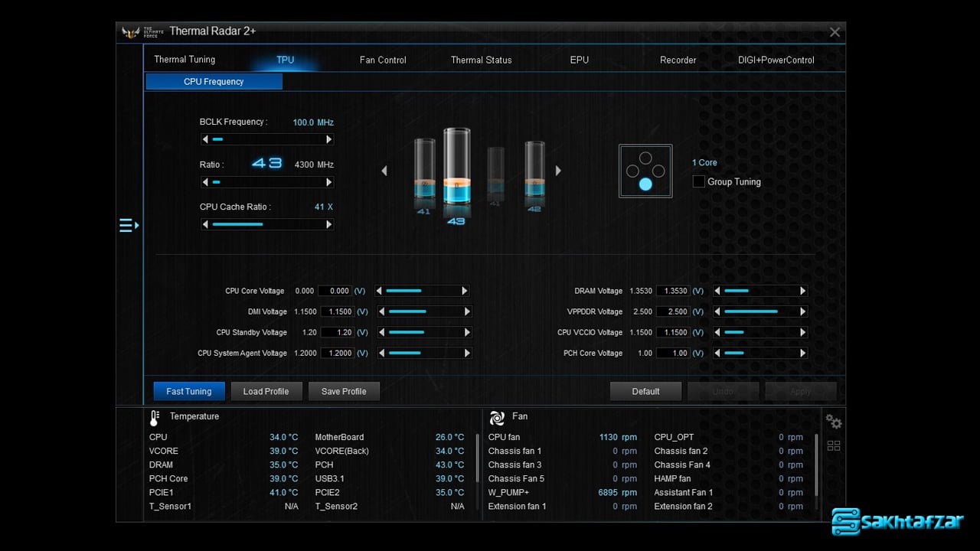This screenshot has height=551, width=980.
Task: Click the Save Profile button
Action: (344, 391)
